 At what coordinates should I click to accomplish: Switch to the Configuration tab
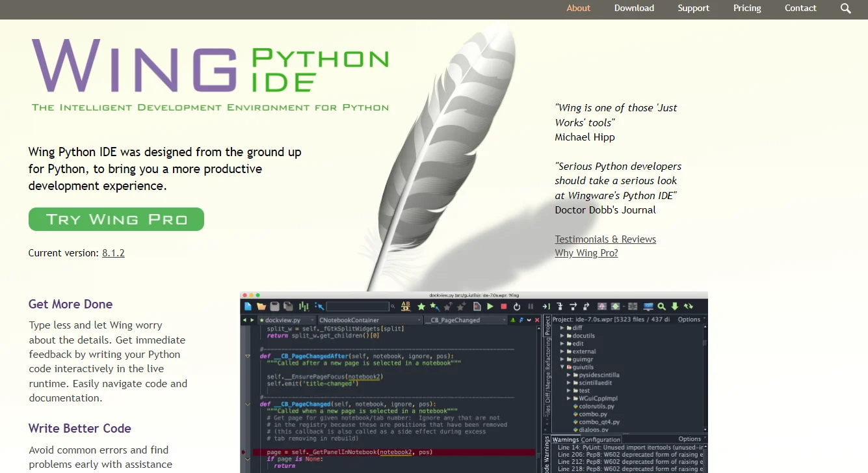pyautogui.click(x=601, y=440)
